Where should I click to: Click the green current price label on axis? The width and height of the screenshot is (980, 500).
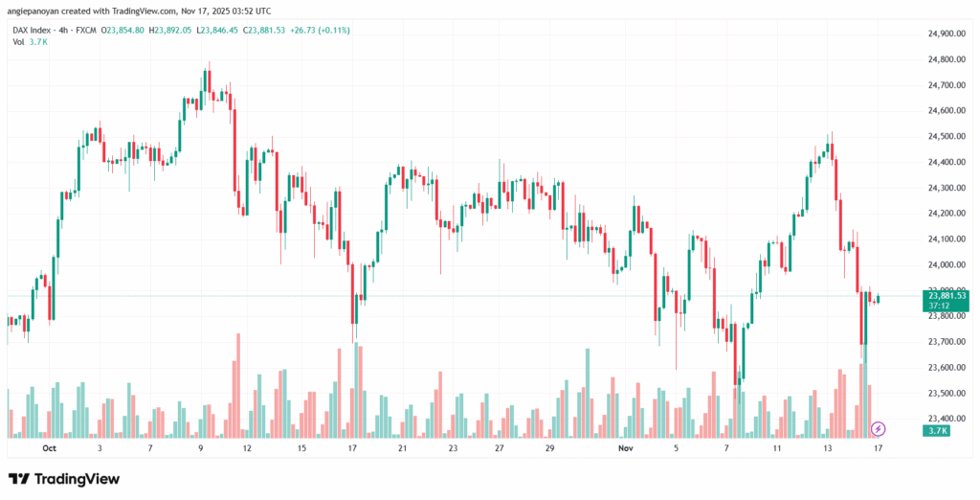pos(946,300)
